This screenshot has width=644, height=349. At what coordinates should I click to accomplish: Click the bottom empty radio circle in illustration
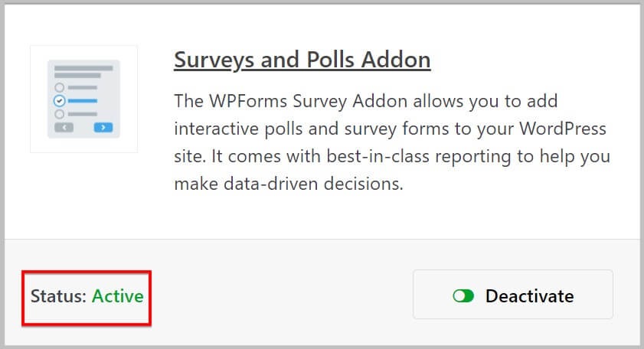[60, 114]
